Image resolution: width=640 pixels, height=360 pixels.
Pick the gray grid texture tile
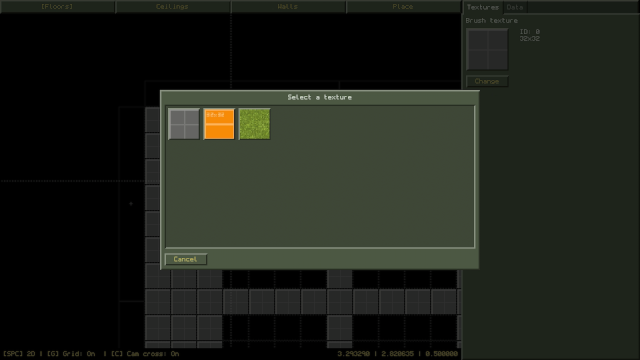(x=184, y=124)
